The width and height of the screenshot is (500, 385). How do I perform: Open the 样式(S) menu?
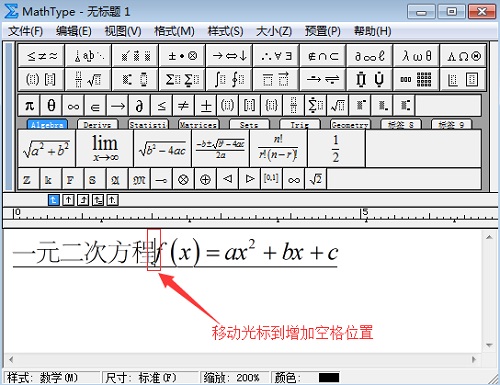(225, 31)
